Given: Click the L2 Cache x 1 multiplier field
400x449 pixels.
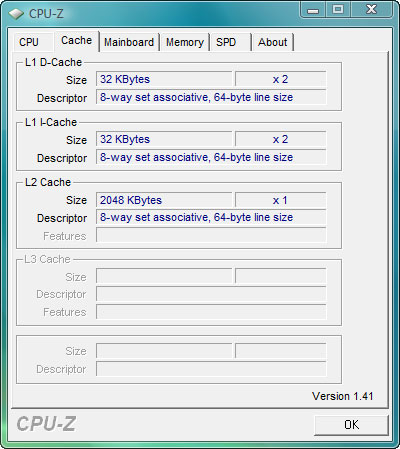Looking at the screenshot, I should [280, 200].
